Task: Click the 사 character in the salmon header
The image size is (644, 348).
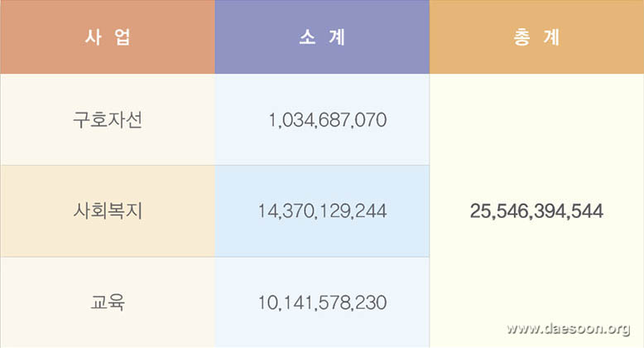Action: click(x=94, y=37)
